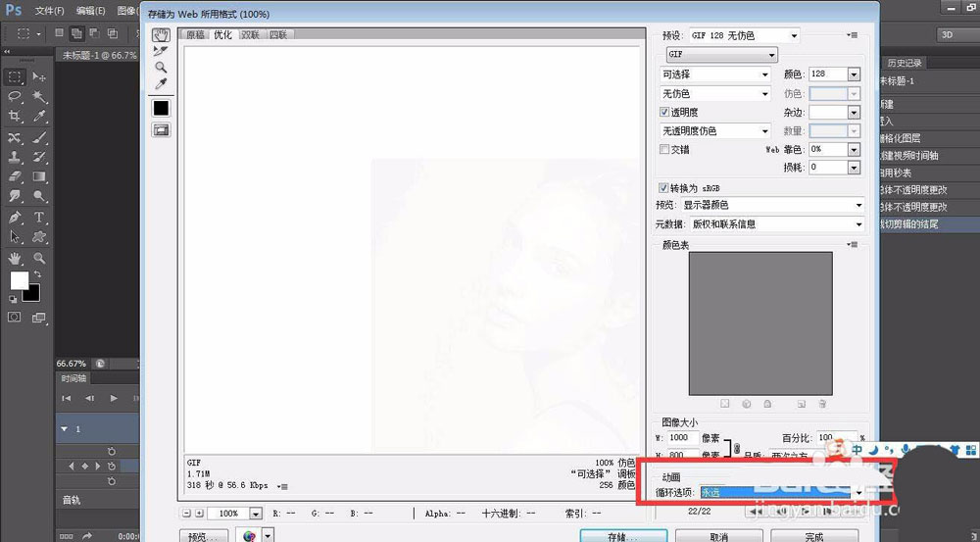Click Add to selection option in options bar

[76, 33]
